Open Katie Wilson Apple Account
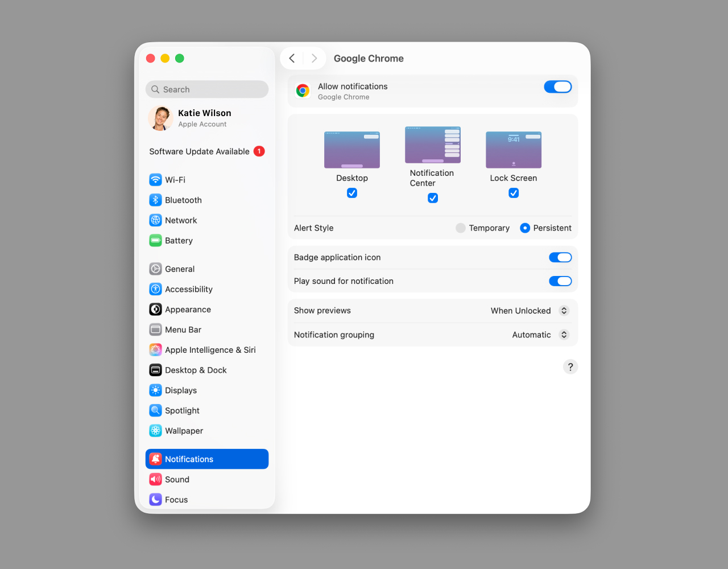Screen dimensions: 728x569 (x=207, y=118)
